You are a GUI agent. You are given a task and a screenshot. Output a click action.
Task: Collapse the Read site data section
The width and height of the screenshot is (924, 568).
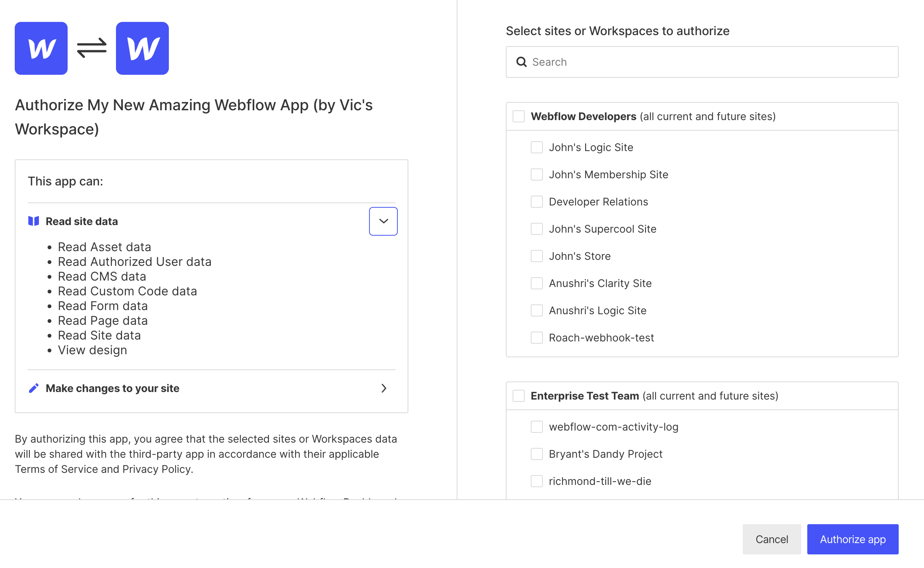383,221
